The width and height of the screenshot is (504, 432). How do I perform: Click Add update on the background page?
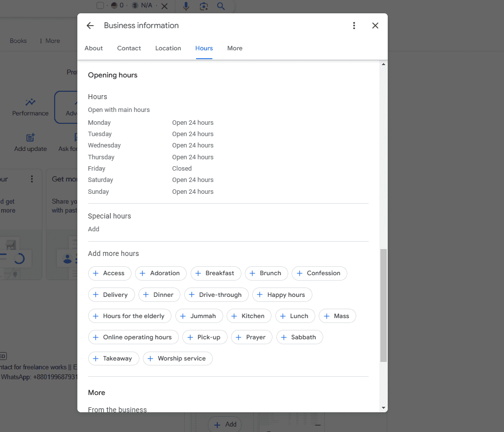click(30, 143)
